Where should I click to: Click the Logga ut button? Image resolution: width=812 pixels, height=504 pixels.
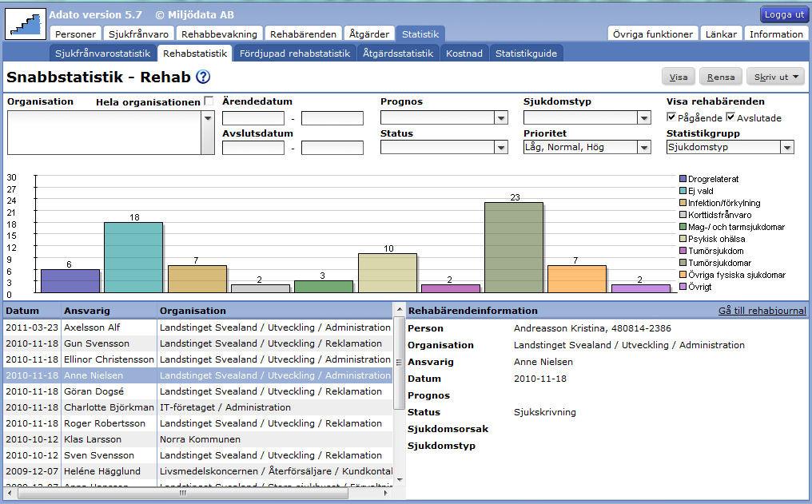click(x=784, y=14)
